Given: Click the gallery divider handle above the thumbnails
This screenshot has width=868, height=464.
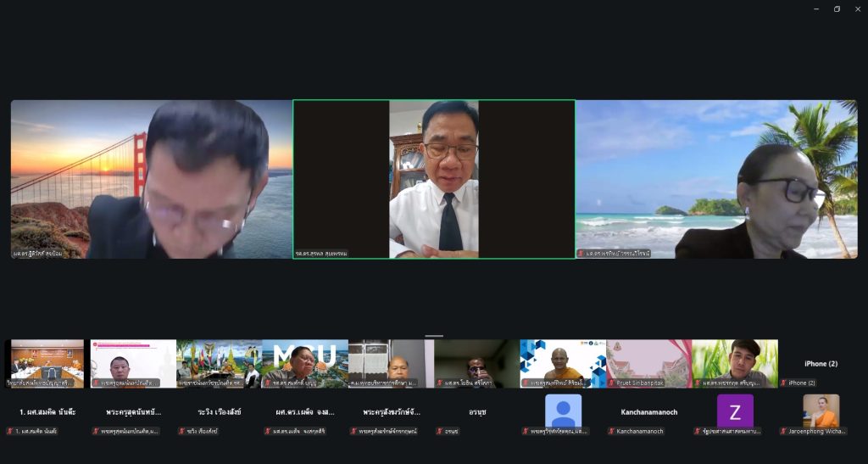Looking at the screenshot, I should click(x=434, y=336).
